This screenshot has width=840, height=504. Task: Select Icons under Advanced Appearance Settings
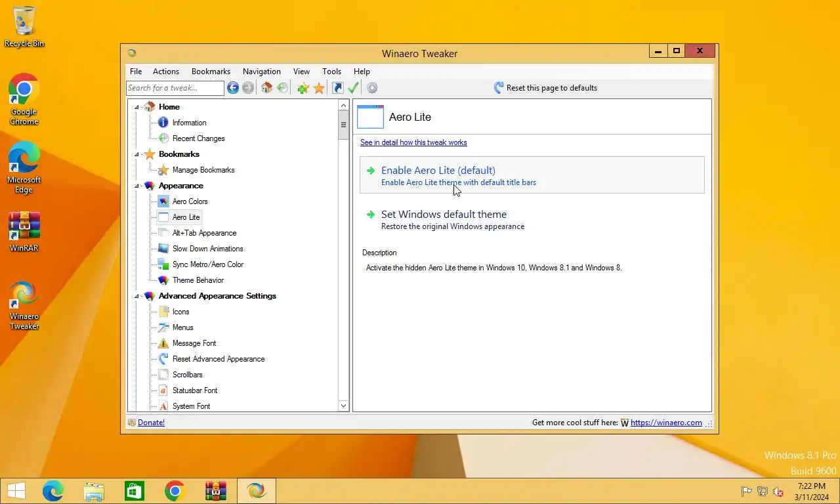coord(180,312)
